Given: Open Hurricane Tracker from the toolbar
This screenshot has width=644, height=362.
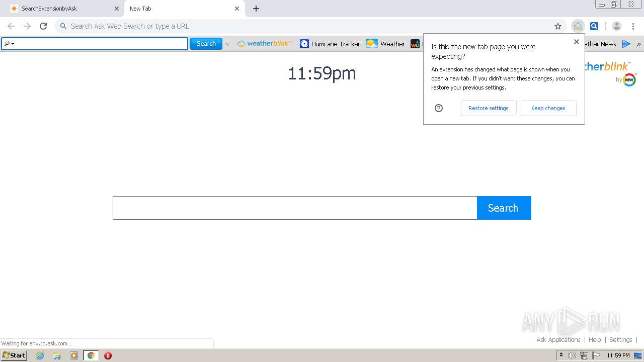Looking at the screenshot, I should (x=330, y=44).
